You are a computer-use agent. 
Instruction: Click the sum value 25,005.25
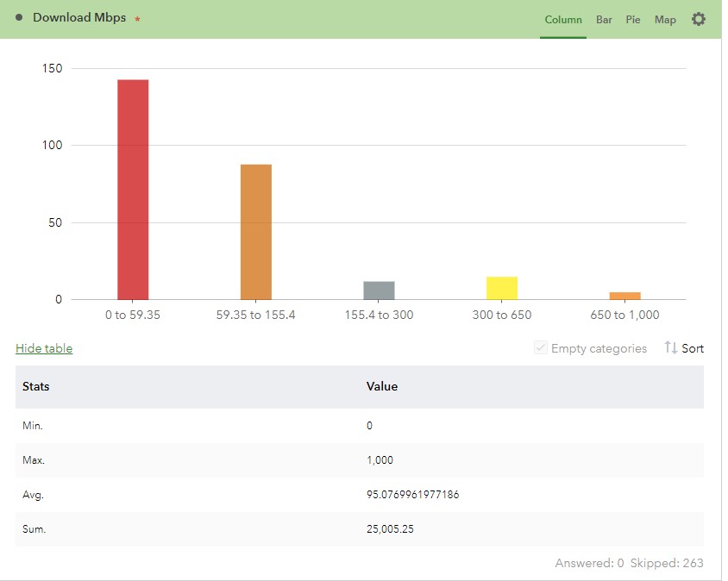[x=390, y=529]
